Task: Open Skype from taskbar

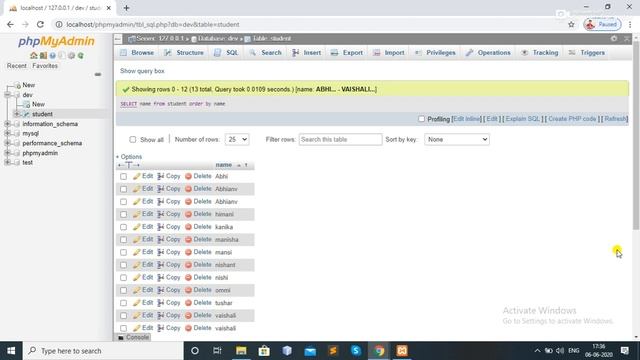Action: coord(356,351)
